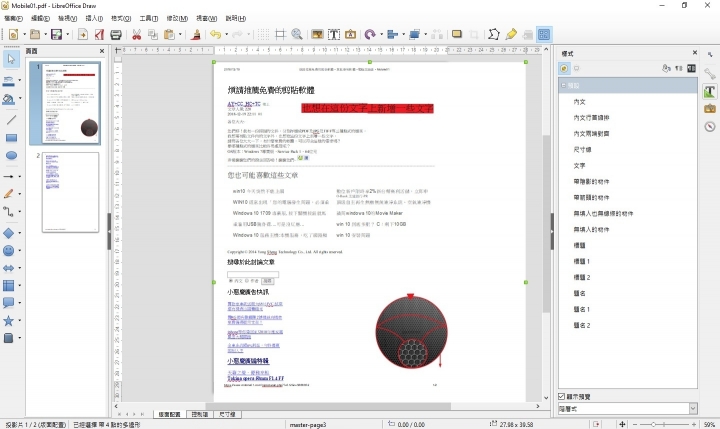The width and height of the screenshot is (720, 429).
Task: Switch to the second layer tab
Action: point(200,414)
